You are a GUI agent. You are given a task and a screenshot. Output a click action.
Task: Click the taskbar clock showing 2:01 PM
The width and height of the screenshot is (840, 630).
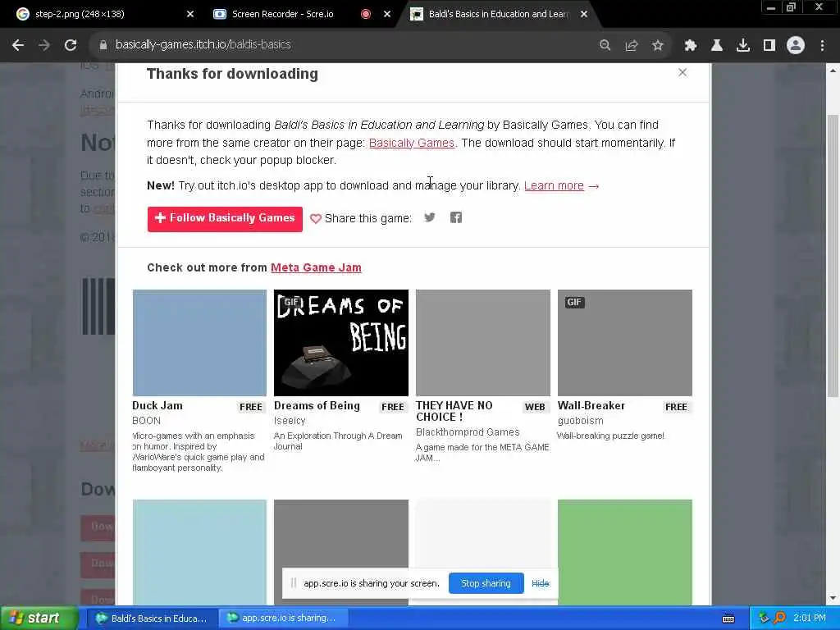pyautogui.click(x=810, y=619)
